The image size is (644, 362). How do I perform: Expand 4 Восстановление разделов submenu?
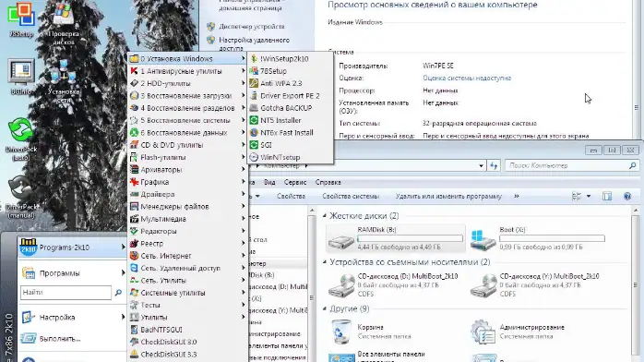pos(187,108)
